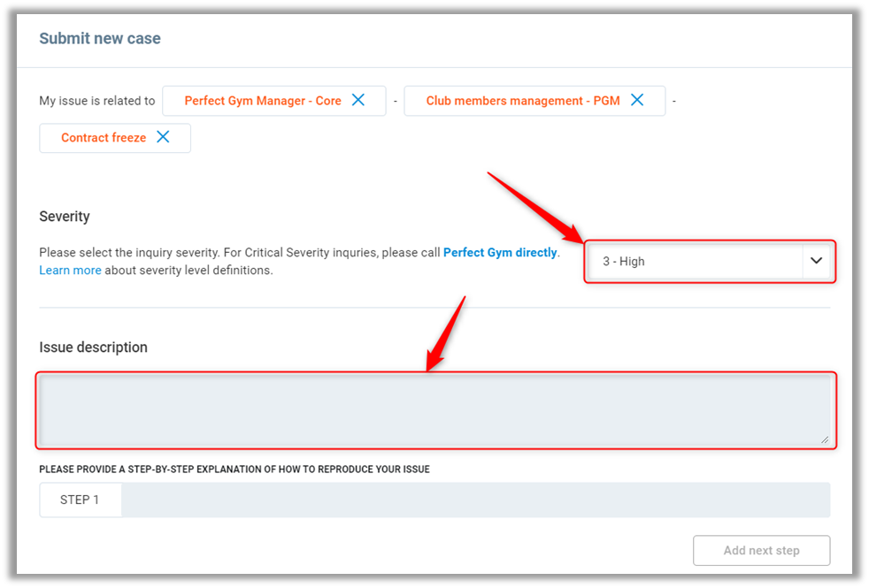Open the severity dropdown showing 3 - High
This screenshot has height=588, width=869.
[696, 261]
